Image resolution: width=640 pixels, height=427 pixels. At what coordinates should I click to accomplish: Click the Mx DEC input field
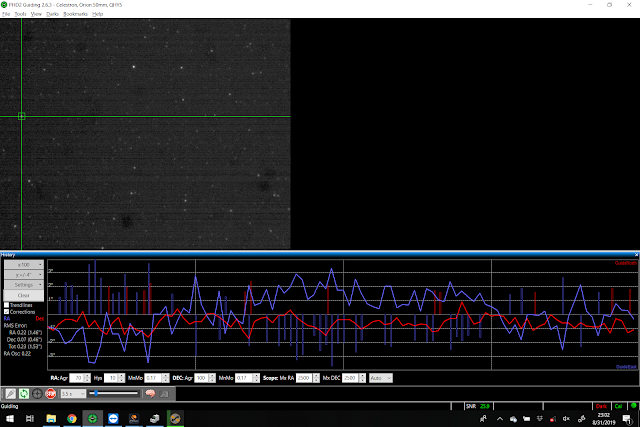coord(351,378)
